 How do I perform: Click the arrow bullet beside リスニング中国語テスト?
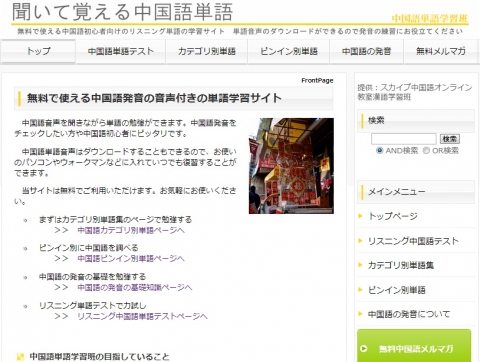coord(360,240)
